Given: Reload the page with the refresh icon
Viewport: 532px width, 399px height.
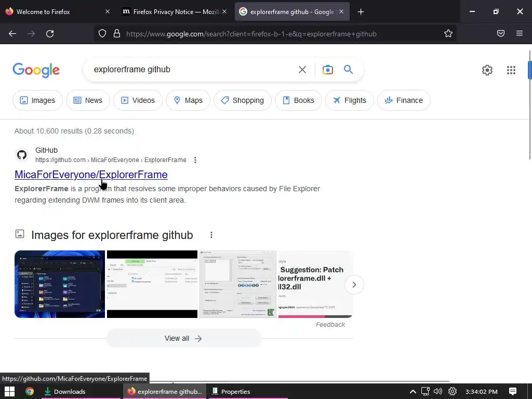Looking at the screenshot, I should 50,34.
